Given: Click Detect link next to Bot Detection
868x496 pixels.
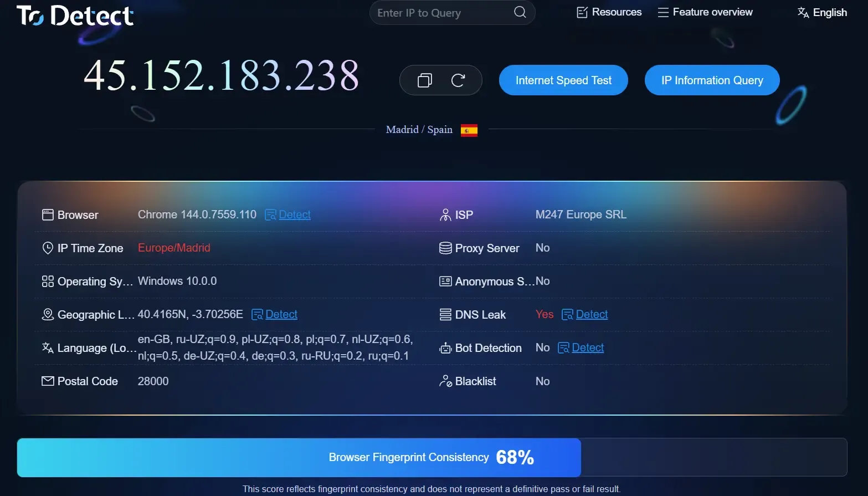Looking at the screenshot, I should click(587, 347).
